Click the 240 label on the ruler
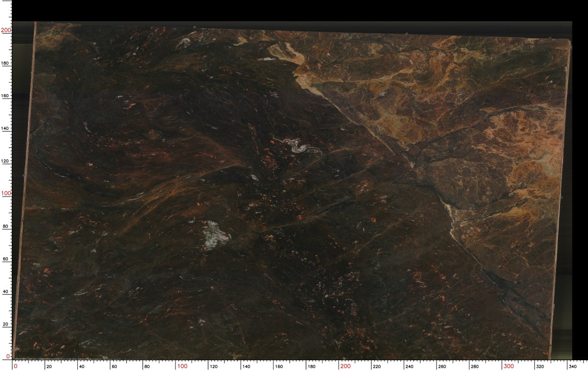Image resolution: width=588 pixels, height=372 pixels. [410, 366]
